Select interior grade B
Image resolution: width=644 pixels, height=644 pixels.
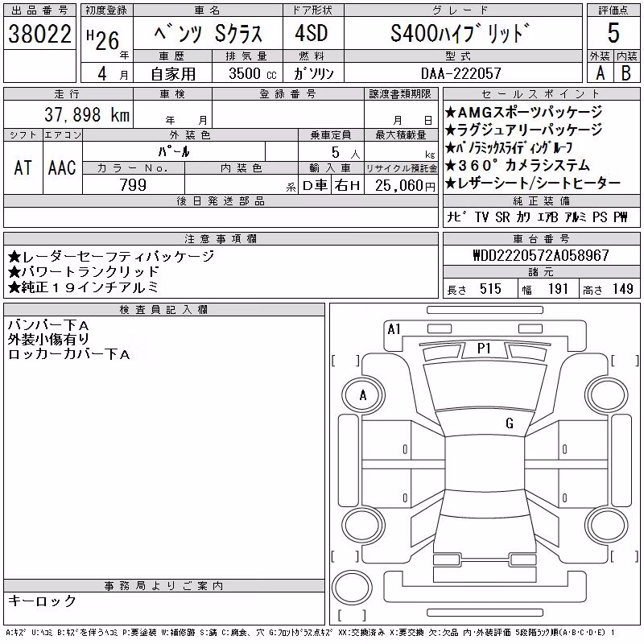(626, 73)
